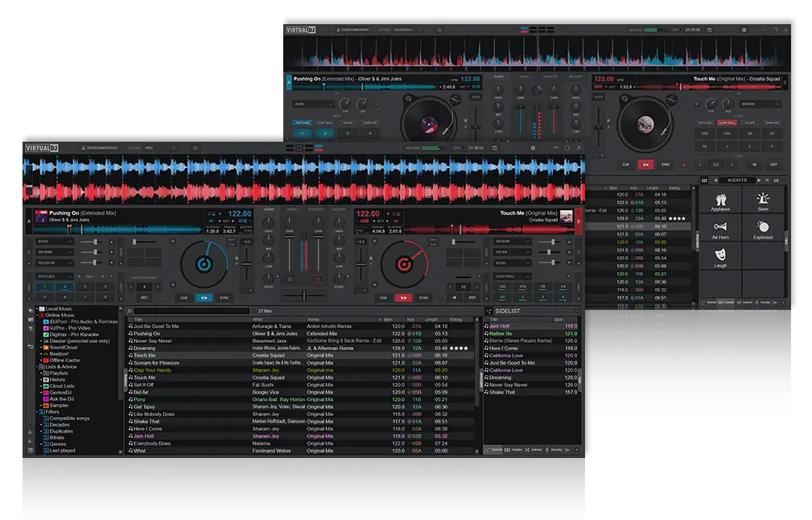Viewport: 812px width, 520px height.
Task: Click the left deck headphone cue icon
Action: pyautogui.click(x=290, y=279)
